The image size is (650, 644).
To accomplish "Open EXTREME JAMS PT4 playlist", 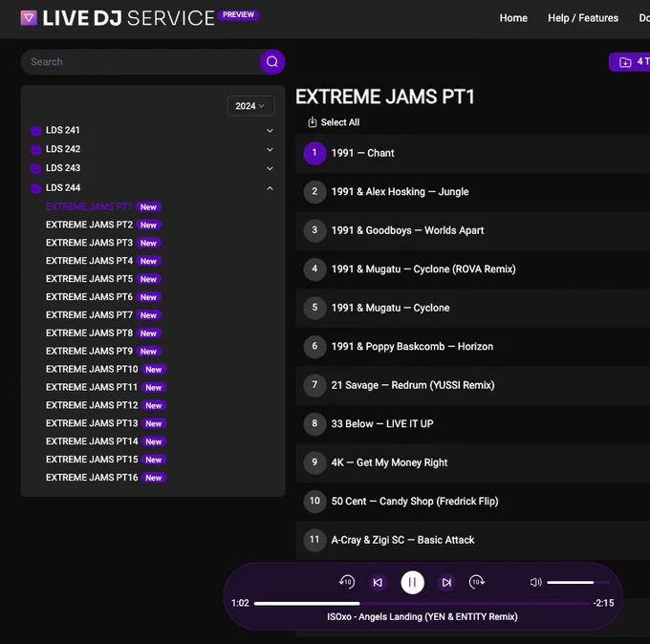I will (89, 261).
